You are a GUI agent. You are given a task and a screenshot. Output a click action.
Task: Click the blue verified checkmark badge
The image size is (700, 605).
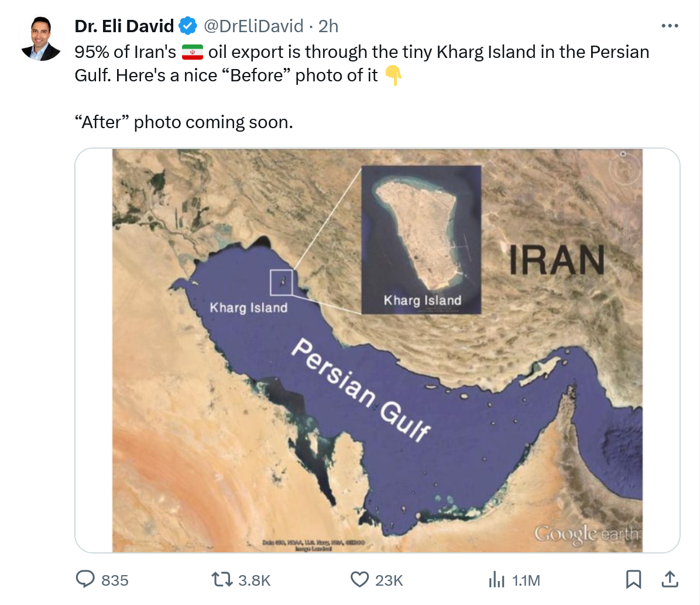click(187, 26)
